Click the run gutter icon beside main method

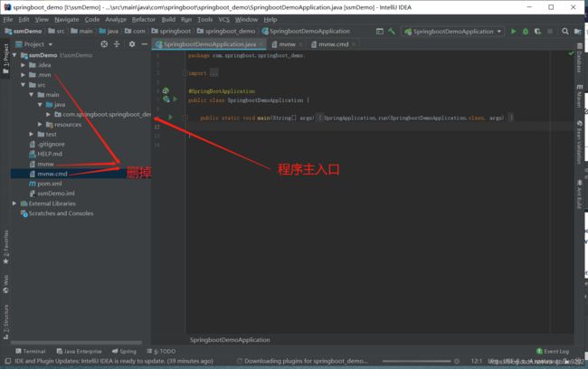(170, 118)
